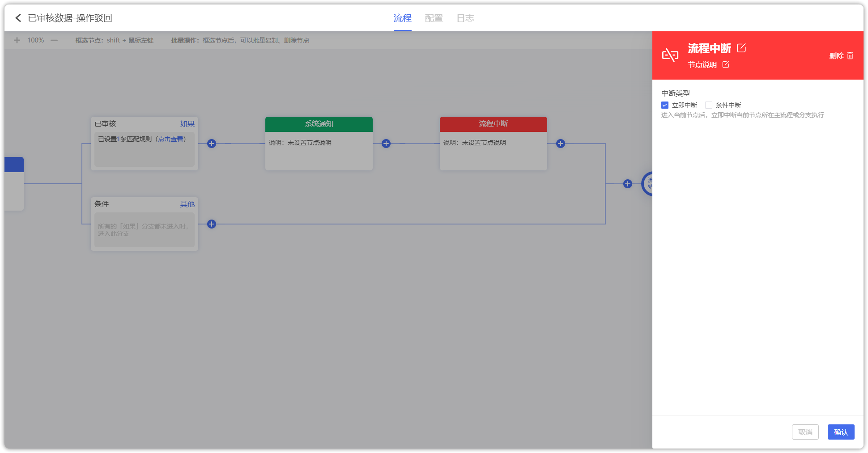Select the 条件 其他 branch node
Image resolution: width=868 pixels, height=453 pixels.
(x=145, y=224)
